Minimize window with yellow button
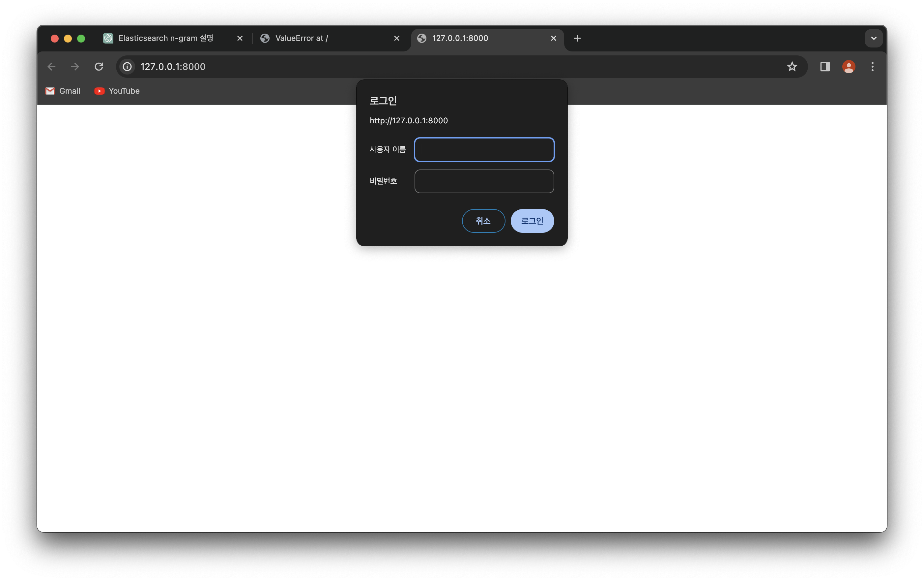924x581 pixels. point(68,38)
